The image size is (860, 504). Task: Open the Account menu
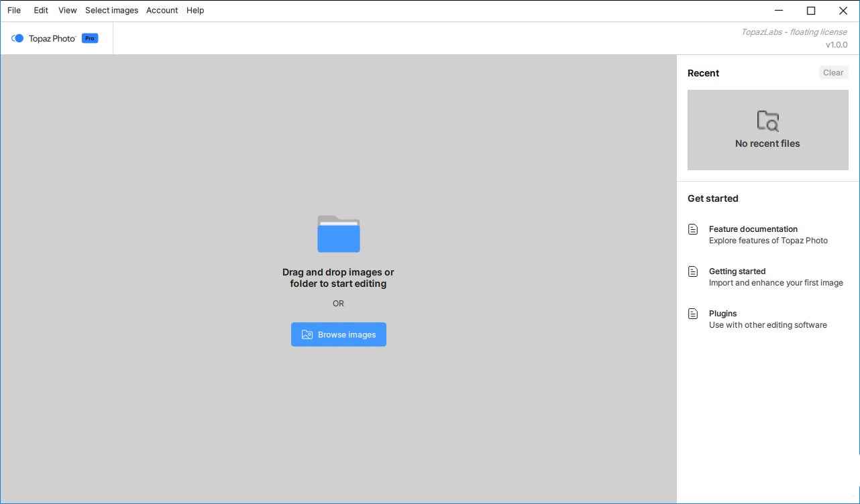tap(162, 10)
